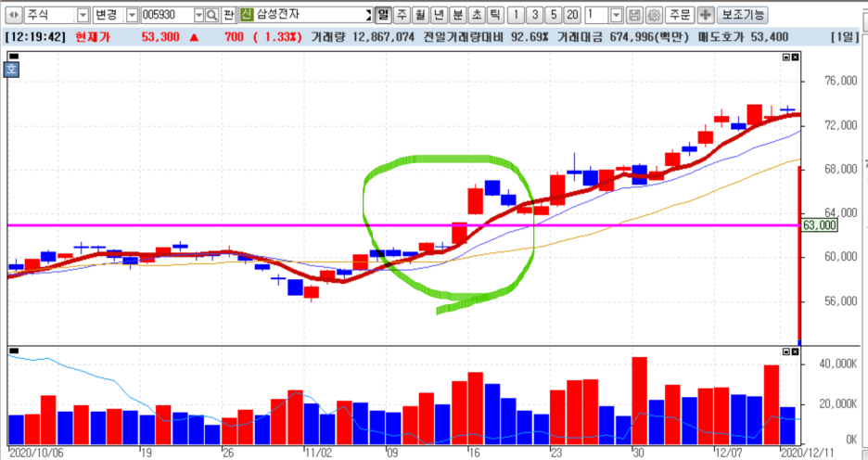Expand the stock code history dropdown
The height and width of the screenshot is (460, 868).
coord(198,15)
